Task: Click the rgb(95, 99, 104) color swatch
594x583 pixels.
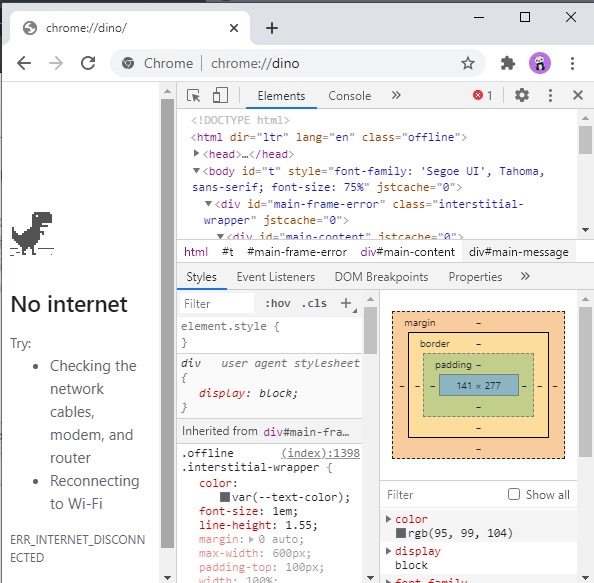Action: (x=400, y=533)
